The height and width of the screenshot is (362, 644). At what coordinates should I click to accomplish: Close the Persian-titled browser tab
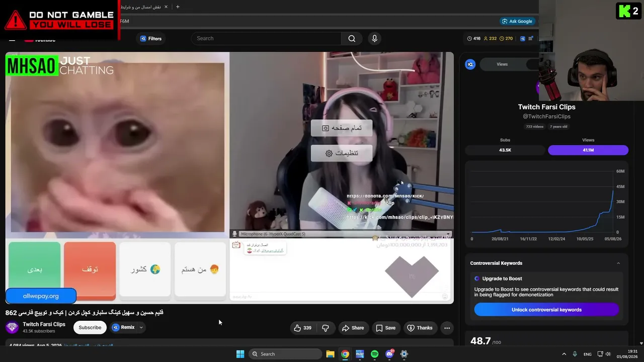[167, 7]
